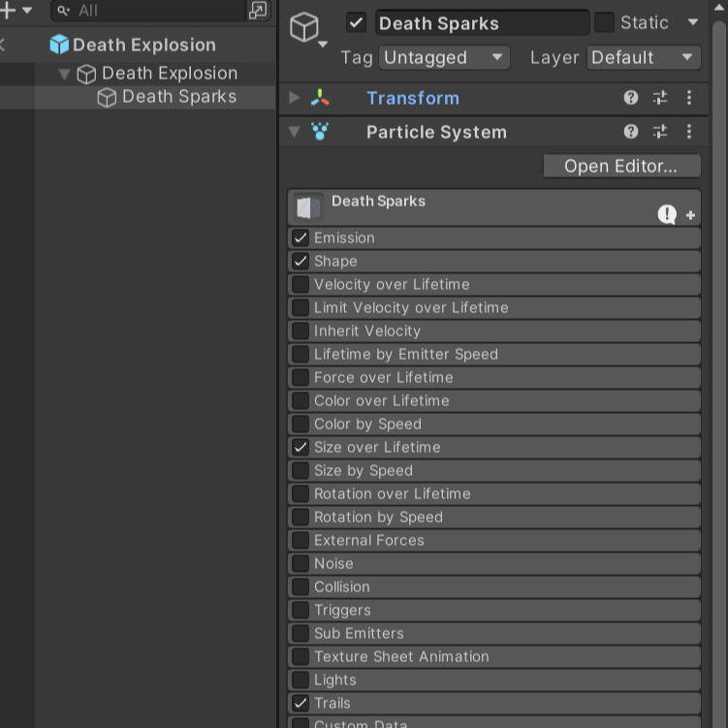Screen dimensions: 728x728
Task: Open Transform preset settings icon
Action: point(660,98)
